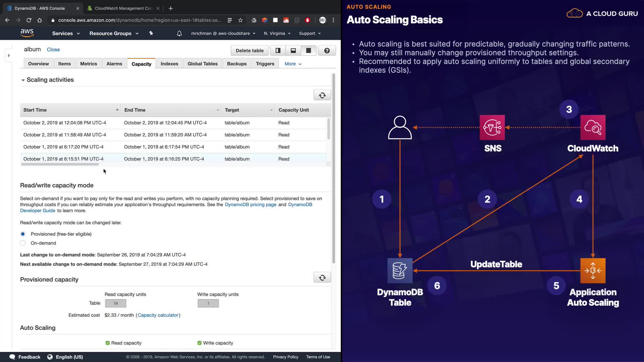Click the pin shortcut icon in AWS navbar
Screen dimensions: 644x362
pos(151,33)
